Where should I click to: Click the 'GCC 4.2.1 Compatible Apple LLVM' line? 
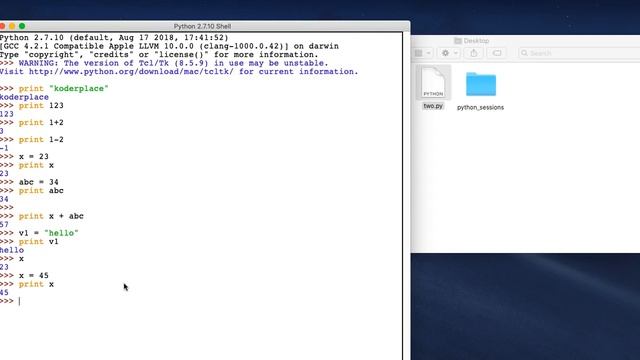(x=169, y=46)
